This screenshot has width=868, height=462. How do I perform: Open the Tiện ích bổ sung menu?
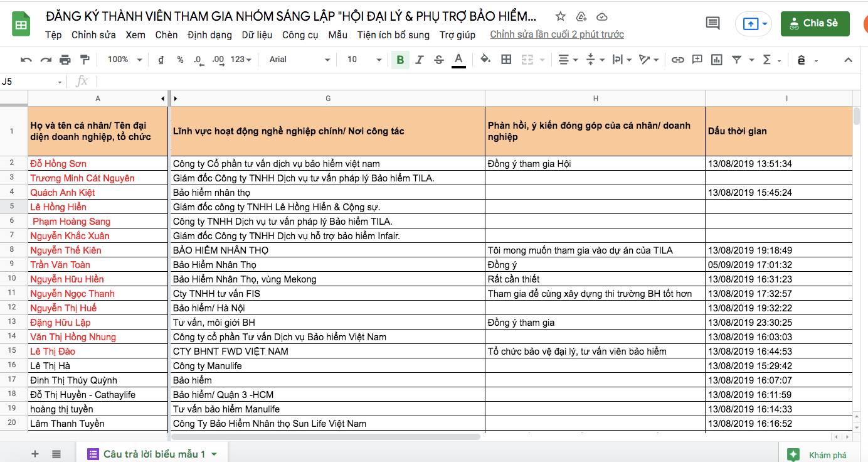click(x=393, y=35)
